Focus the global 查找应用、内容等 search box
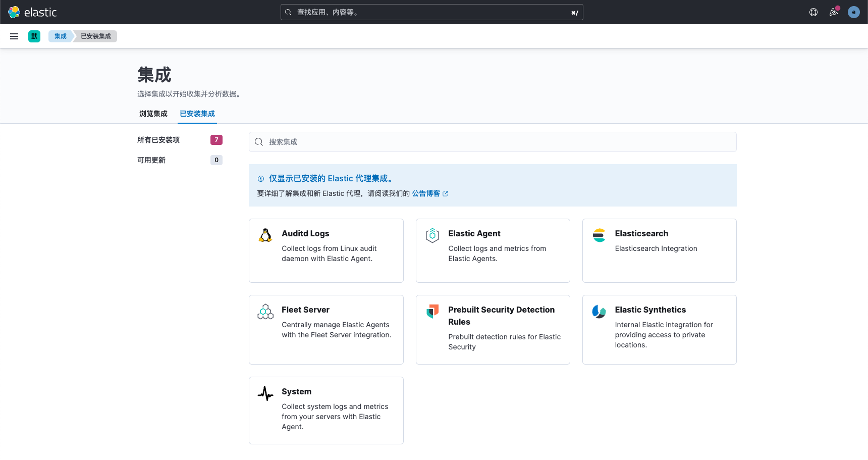The width and height of the screenshot is (868, 460). [432, 12]
